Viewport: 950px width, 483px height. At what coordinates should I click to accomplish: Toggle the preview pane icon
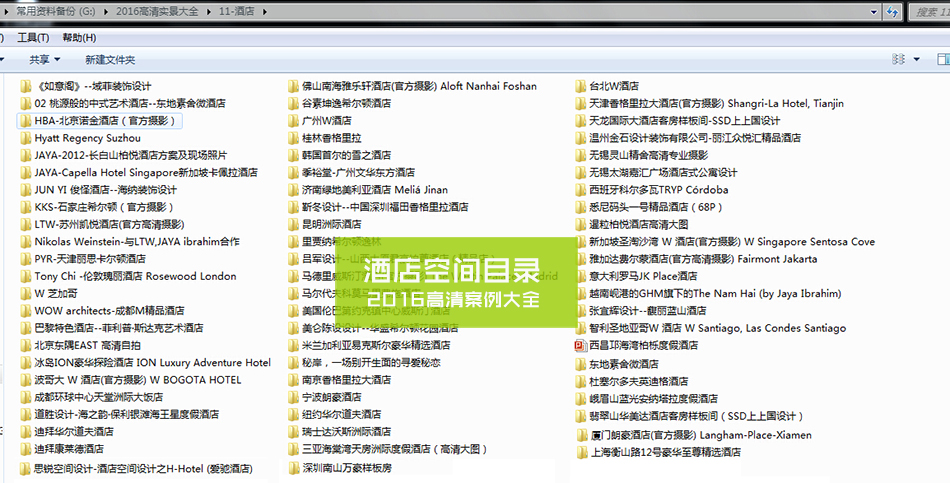pyautogui.click(x=943, y=59)
